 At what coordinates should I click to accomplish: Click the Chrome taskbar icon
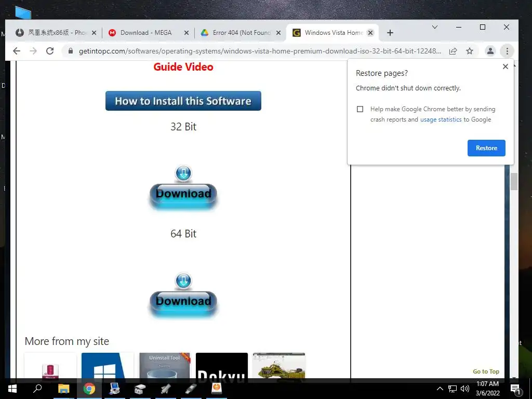tap(89, 389)
